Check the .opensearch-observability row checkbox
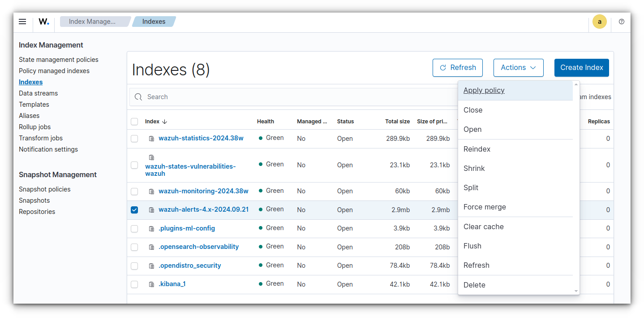Screen dimensions: 644x318 point(134,247)
